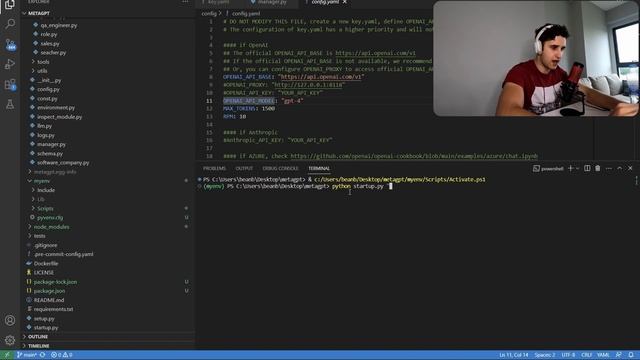Switch to the key.yaml editor tab
This screenshot has height=360, width=640.
219,2
